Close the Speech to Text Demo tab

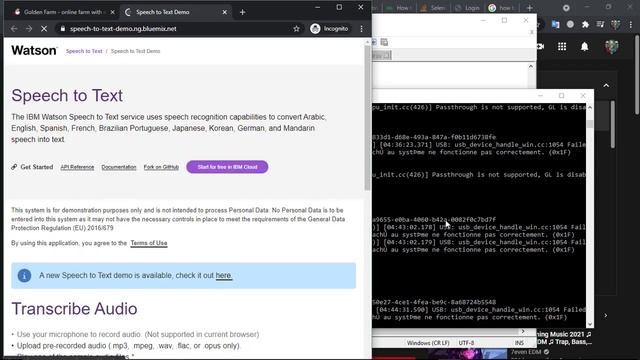224,12
